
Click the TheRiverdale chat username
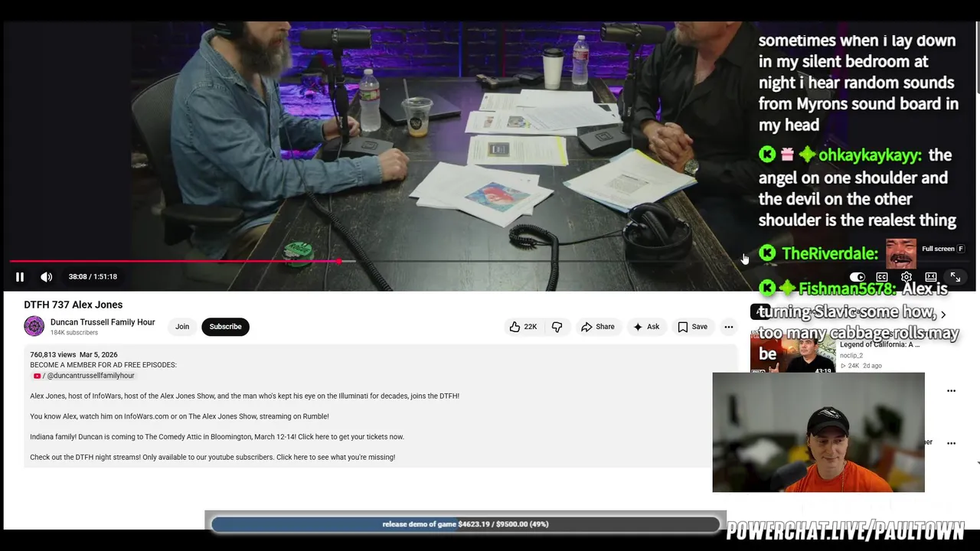829,253
